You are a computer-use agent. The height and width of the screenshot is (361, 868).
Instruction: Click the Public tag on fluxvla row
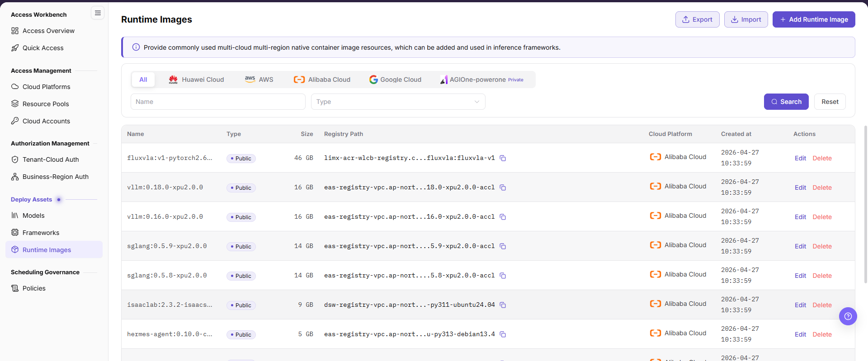241,159
